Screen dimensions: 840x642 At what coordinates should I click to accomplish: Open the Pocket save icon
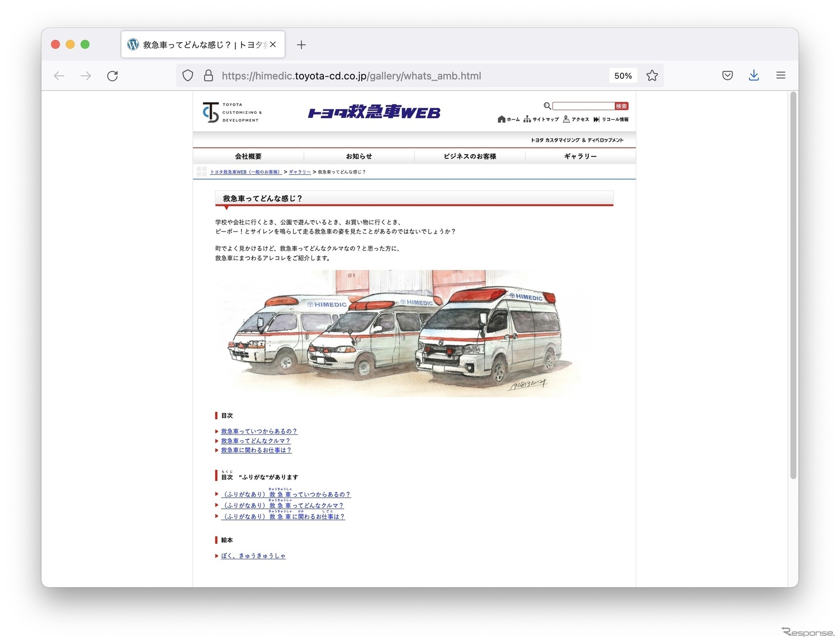point(727,75)
